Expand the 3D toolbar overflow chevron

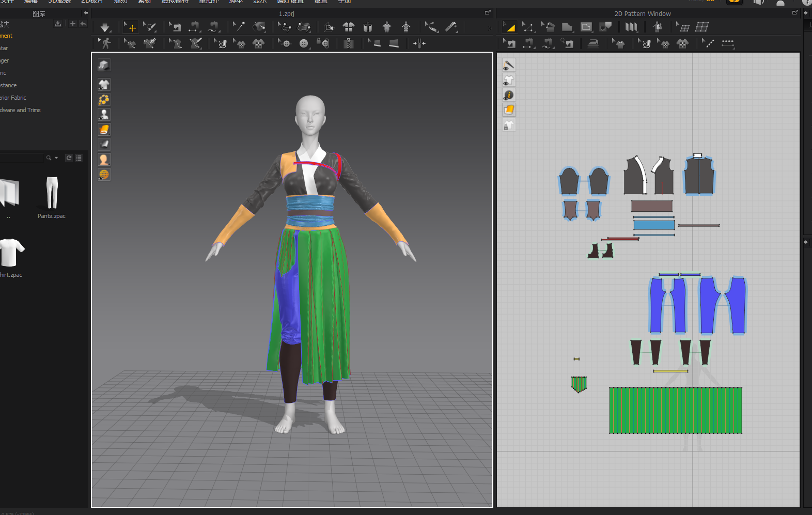489,28
